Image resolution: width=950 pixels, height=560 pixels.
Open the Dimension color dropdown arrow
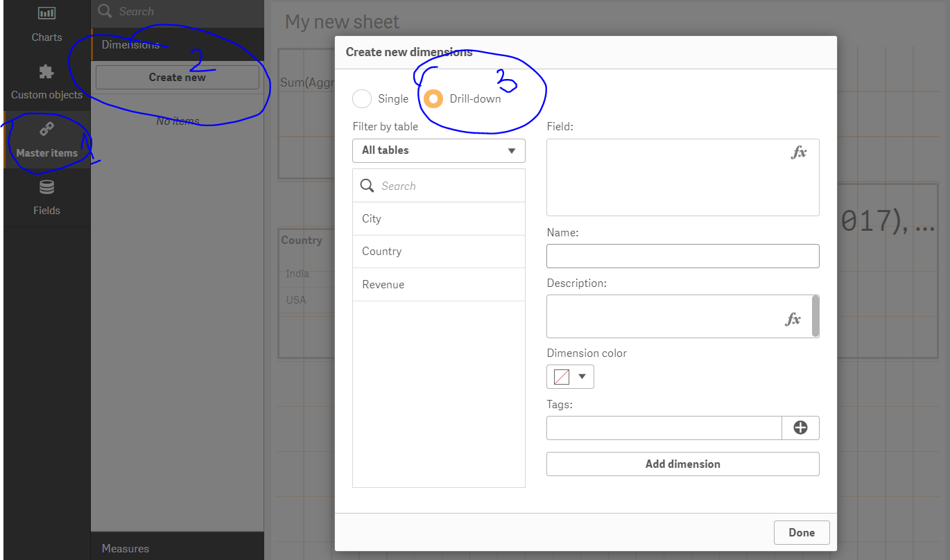[581, 376]
